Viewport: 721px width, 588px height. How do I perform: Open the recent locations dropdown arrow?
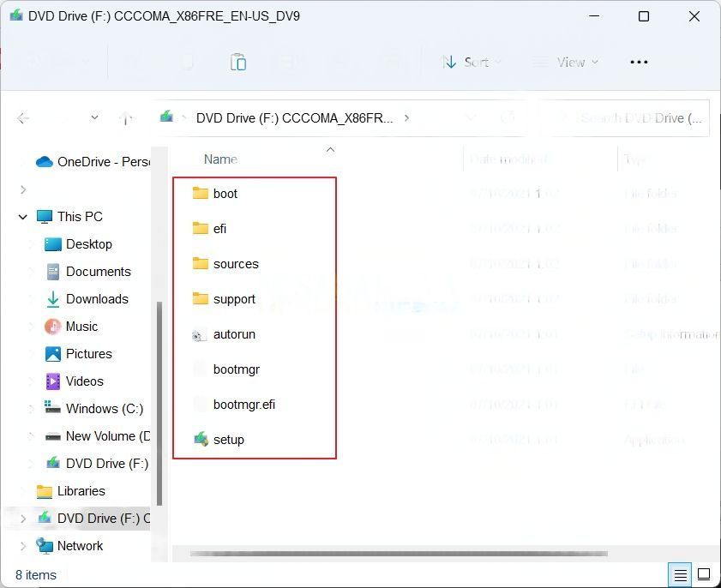pos(94,117)
